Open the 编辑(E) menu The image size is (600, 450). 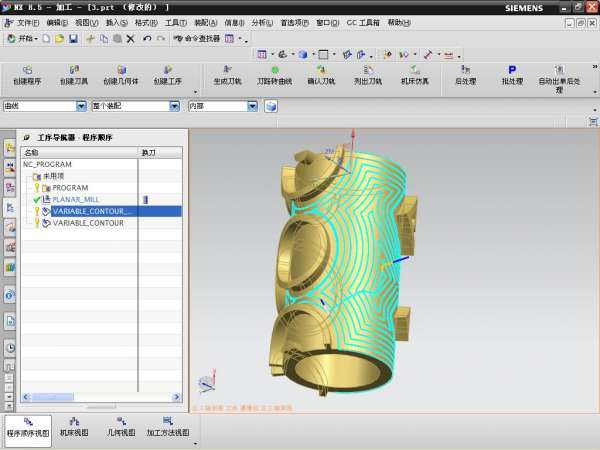click(x=57, y=23)
